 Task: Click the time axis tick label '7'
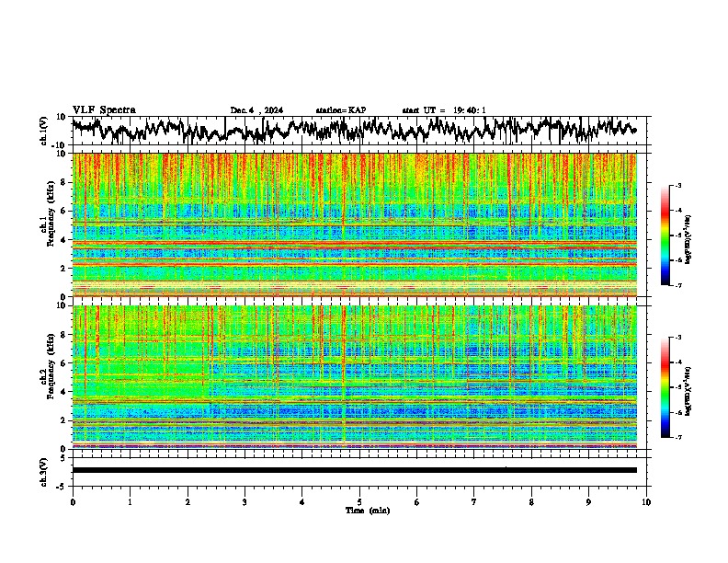(474, 502)
